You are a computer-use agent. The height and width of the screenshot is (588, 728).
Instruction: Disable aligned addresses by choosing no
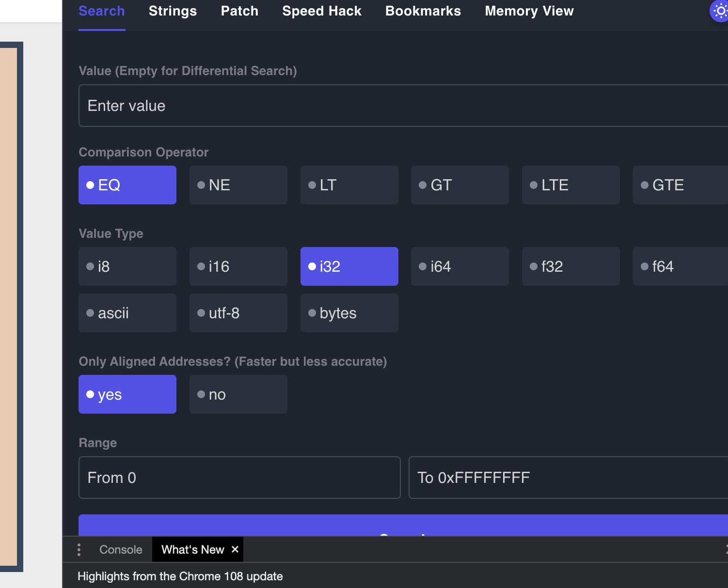[238, 394]
